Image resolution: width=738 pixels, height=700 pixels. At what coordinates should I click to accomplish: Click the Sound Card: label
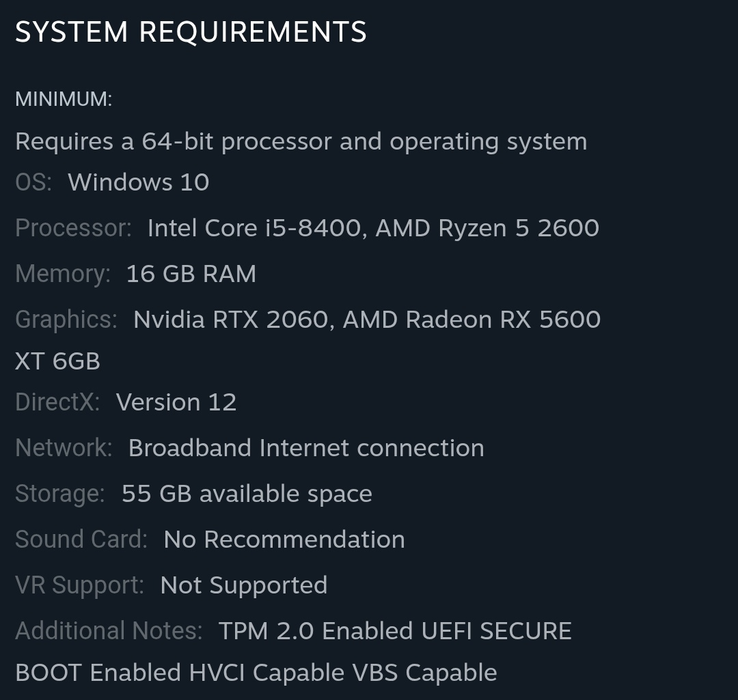click(81, 540)
